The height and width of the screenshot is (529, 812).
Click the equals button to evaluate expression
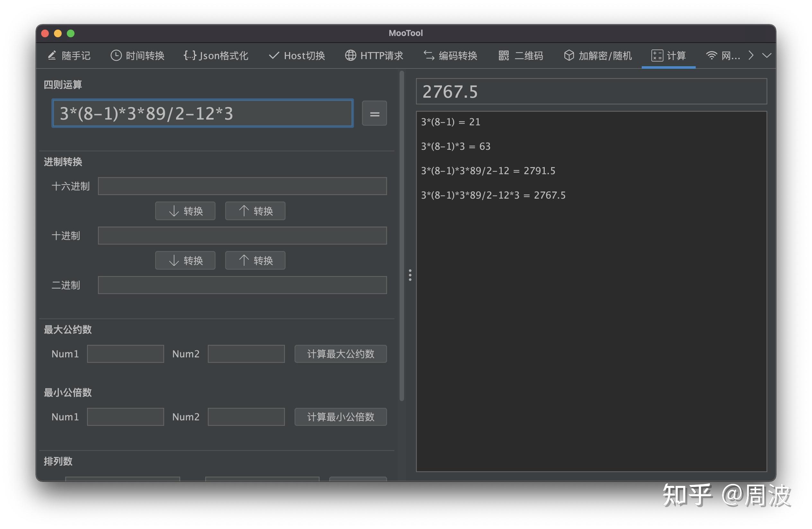(374, 114)
